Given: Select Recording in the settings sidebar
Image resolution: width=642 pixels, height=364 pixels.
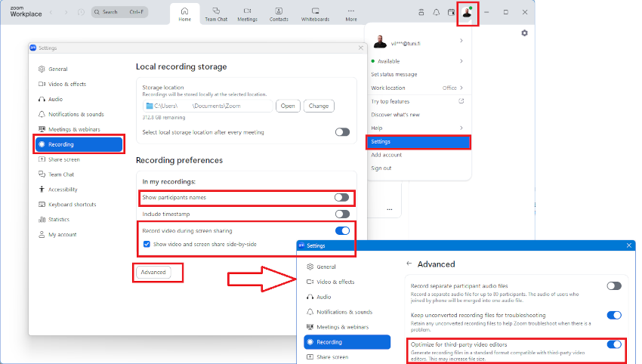Looking at the screenshot, I should (x=79, y=144).
